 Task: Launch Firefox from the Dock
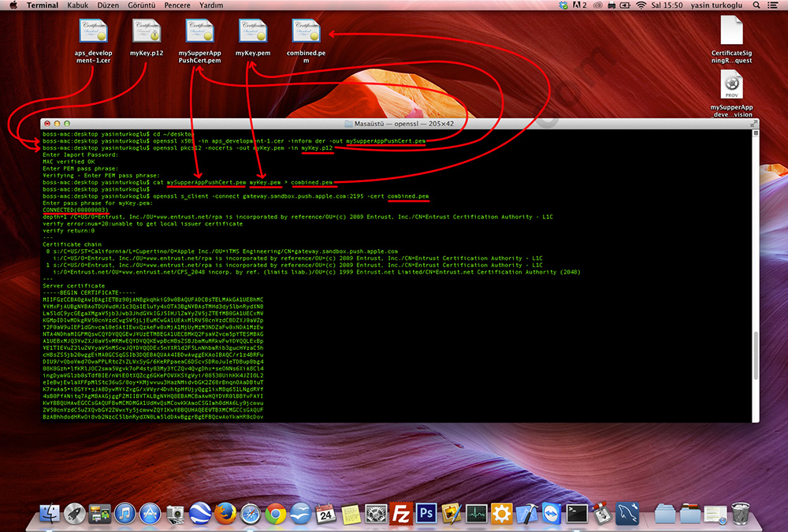pos(225,513)
